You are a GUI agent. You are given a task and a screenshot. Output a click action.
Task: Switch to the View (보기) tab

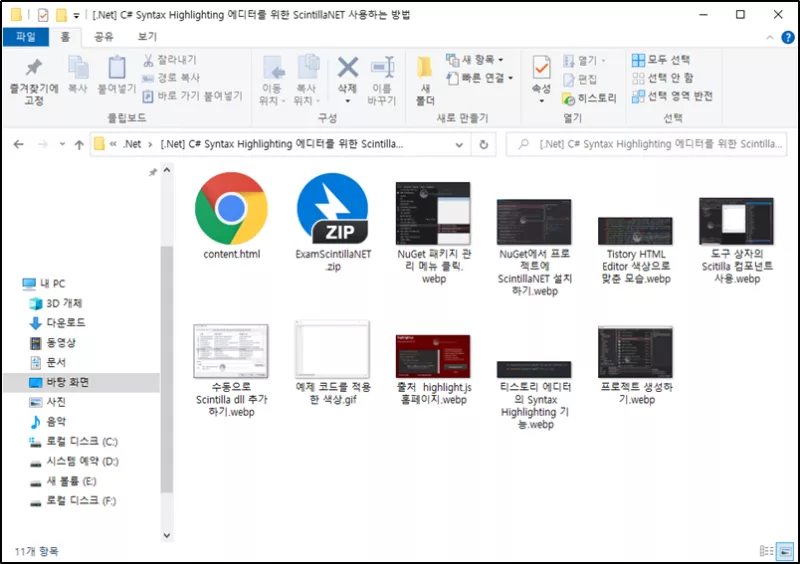(x=147, y=37)
